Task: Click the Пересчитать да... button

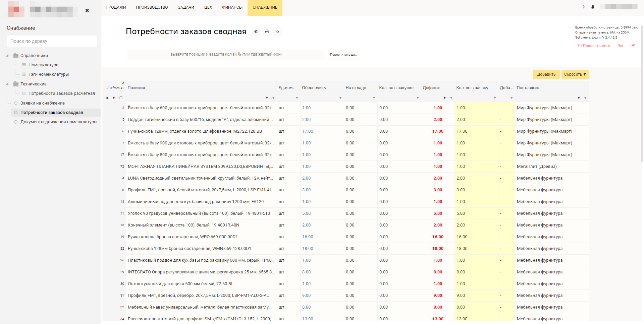Action: 343,55
